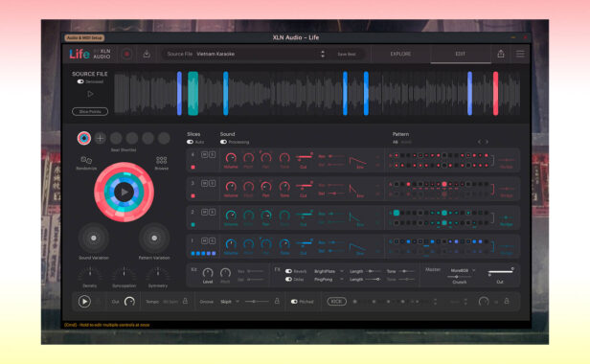590x364 pixels.
Task: Click the import audio file icon
Action: 147,55
